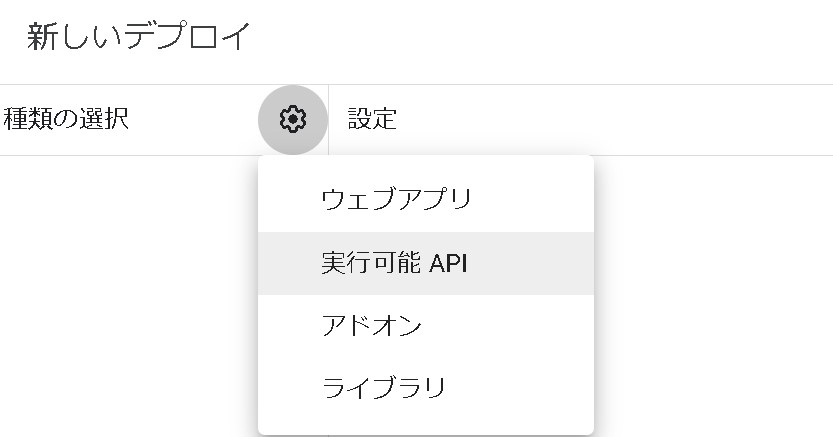The width and height of the screenshot is (833, 437).
Task: Deploy as a web app via ウェブアプリ
Action: [396, 199]
